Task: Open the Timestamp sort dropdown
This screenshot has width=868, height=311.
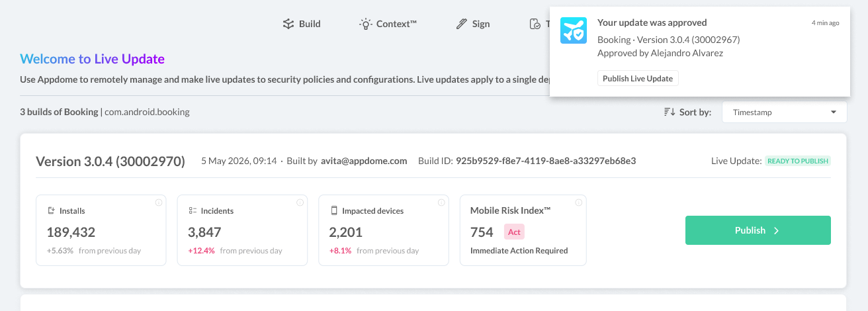Action: [784, 112]
